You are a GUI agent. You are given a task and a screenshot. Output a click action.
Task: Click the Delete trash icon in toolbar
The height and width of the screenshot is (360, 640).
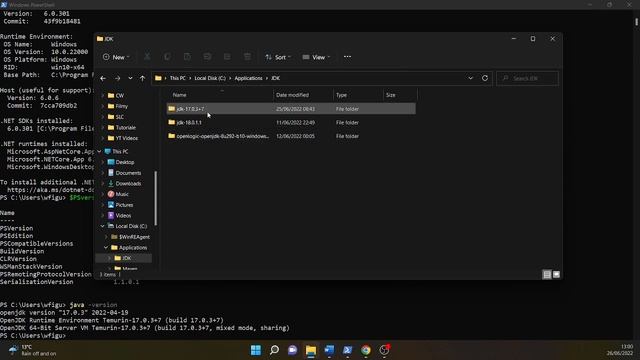[247, 57]
